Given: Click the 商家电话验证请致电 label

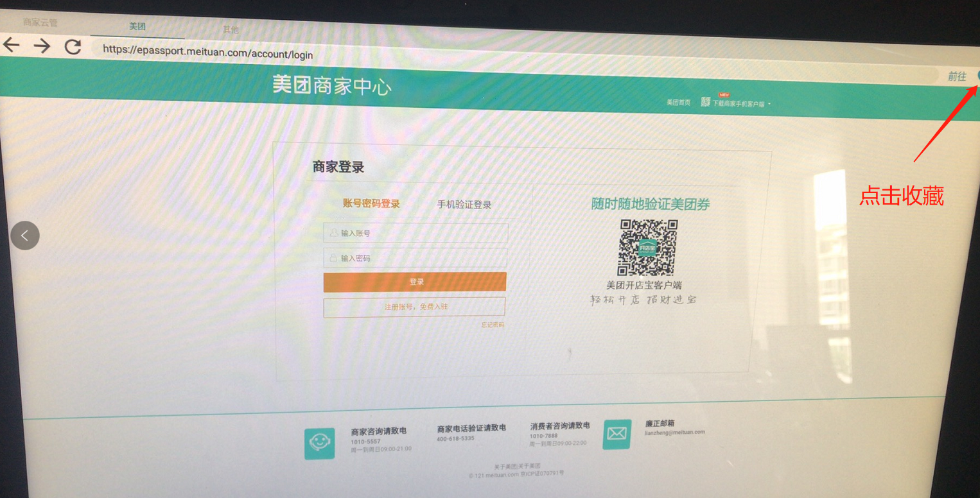Looking at the screenshot, I should pyautogui.click(x=471, y=428).
